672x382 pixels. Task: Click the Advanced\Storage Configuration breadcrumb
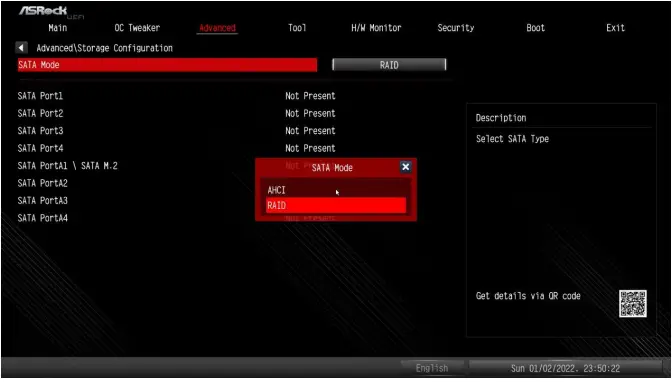tap(104, 48)
